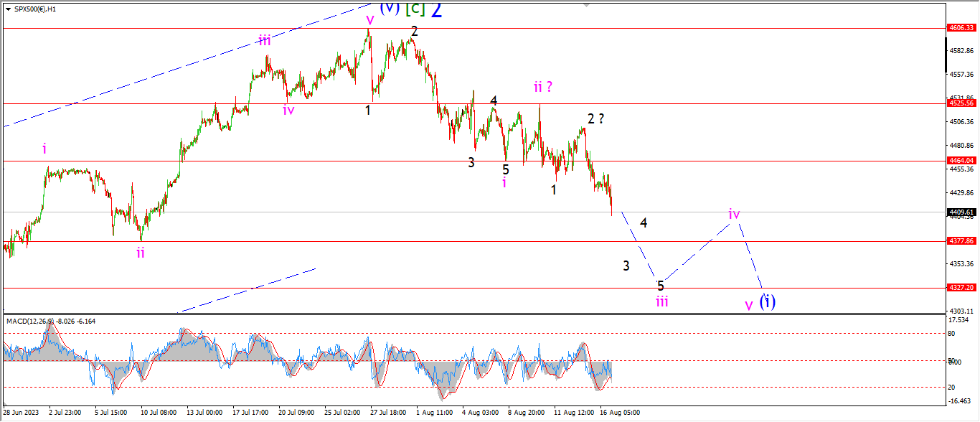
Task: Select the green '[c]' wave label
Action: click(415, 9)
